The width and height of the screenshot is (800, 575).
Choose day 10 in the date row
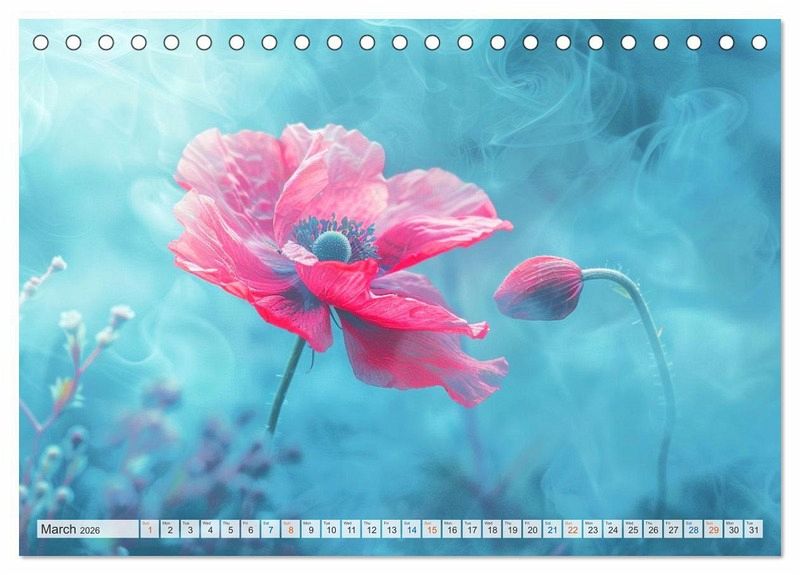click(330, 530)
